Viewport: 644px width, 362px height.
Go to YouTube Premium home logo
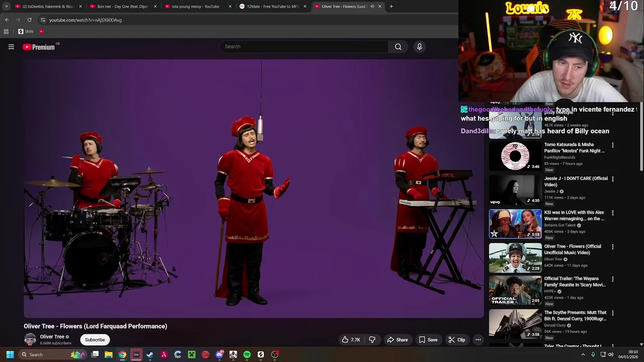(x=39, y=47)
